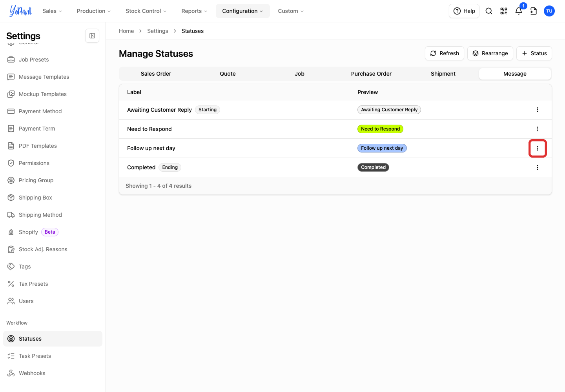Viewport: 565px width, 392px height.
Task: Open Stock Adj. Reasons settings
Action: (53, 249)
